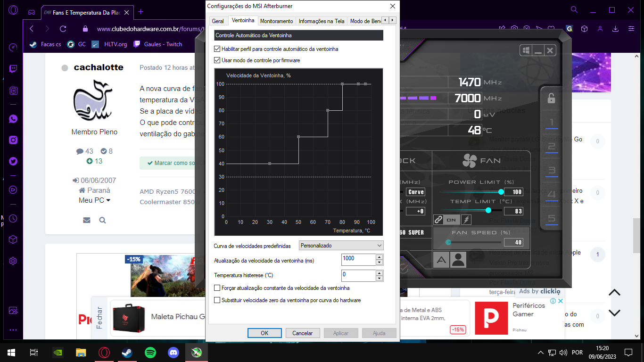Click the fan curve point at 50°C
Screen dimensions: 644x362
point(298,137)
